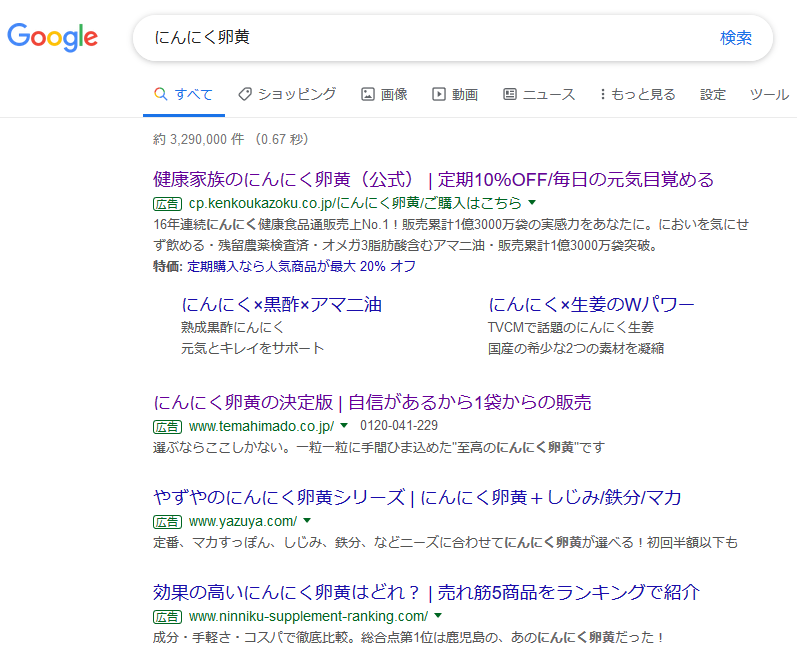Open にんにく×黒酢×アマニ油 sitelink
Viewport: 797px width, 661px height.
click(282, 305)
